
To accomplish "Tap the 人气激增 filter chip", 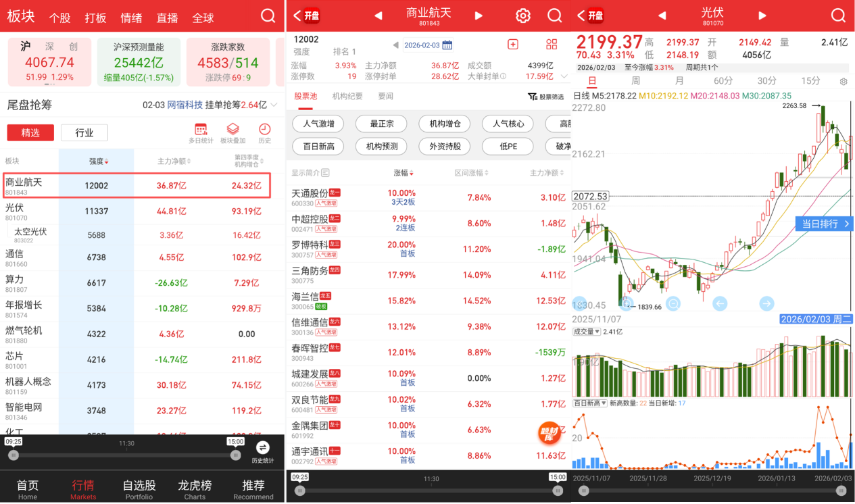I will tap(318, 124).
